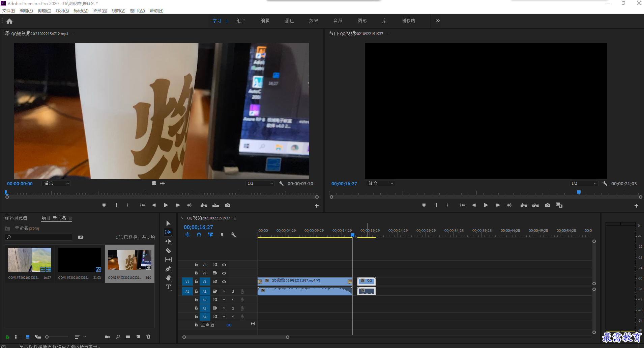Select the Pen tool

(168, 269)
